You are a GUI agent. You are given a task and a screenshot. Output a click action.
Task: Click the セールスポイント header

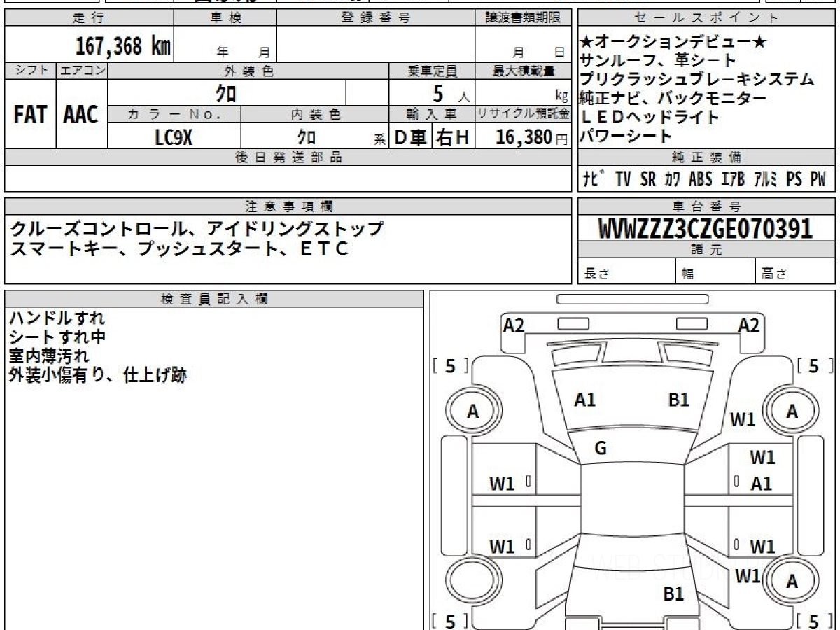tap(706, 19)
